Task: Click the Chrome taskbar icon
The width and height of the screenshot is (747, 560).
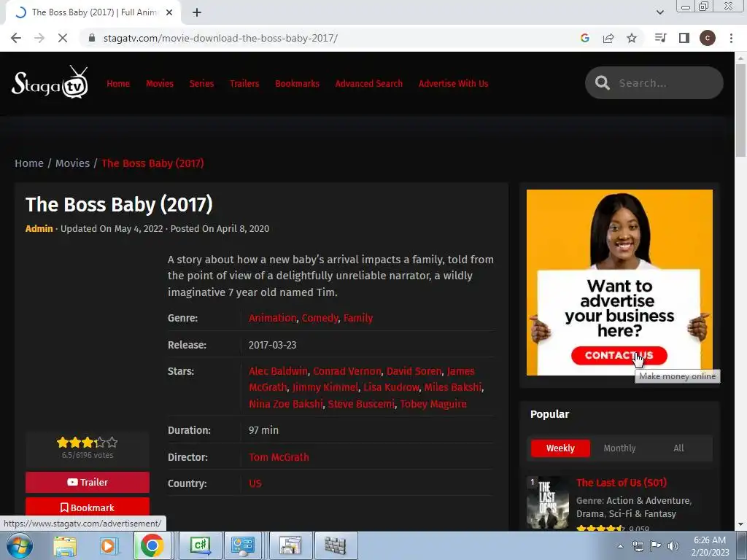Action: coord(152,545)
